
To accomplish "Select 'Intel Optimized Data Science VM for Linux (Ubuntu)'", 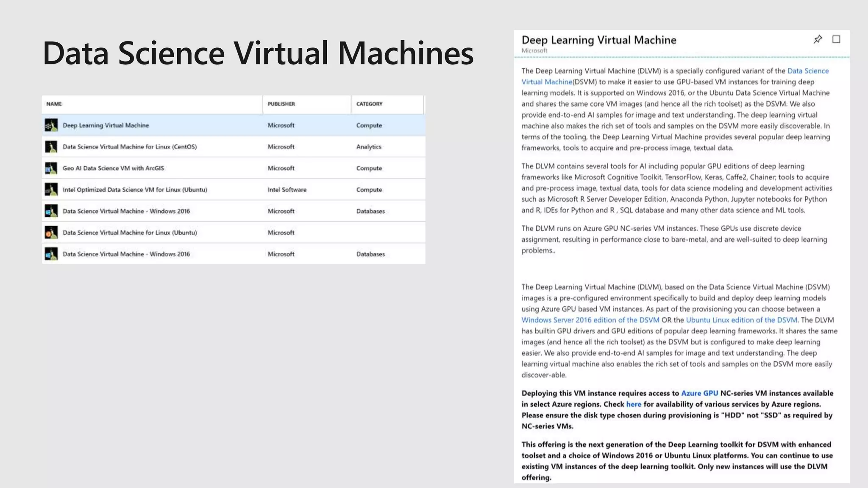I will [234, 189].
